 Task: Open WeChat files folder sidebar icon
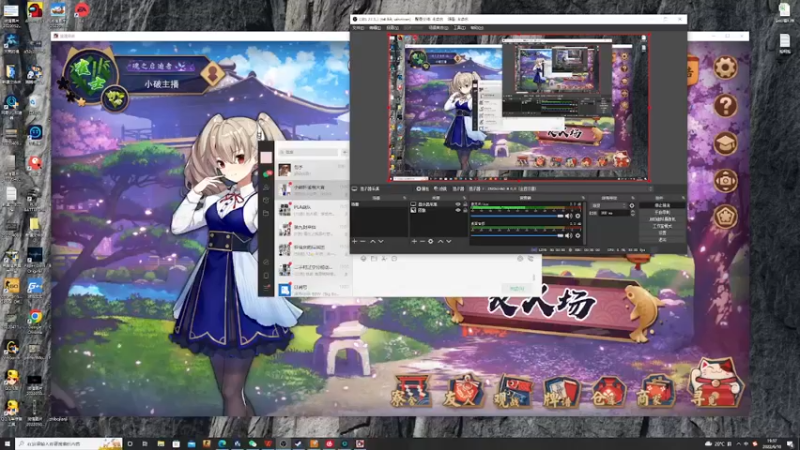266,213
